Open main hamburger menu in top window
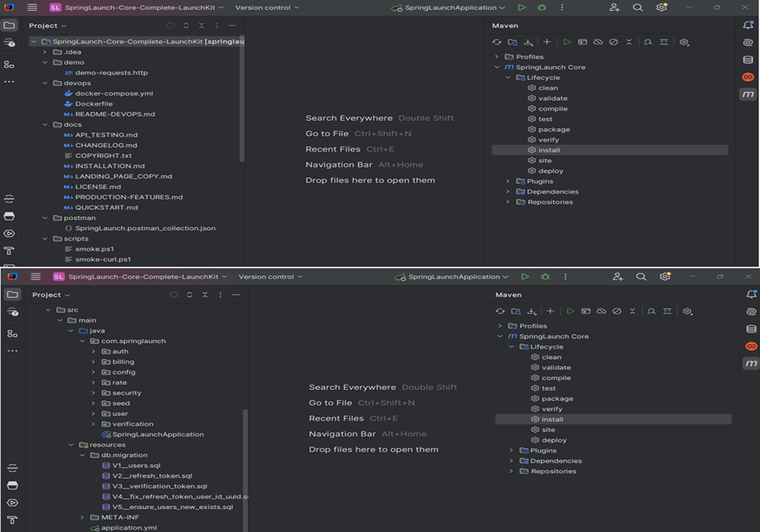 [32, 8]
